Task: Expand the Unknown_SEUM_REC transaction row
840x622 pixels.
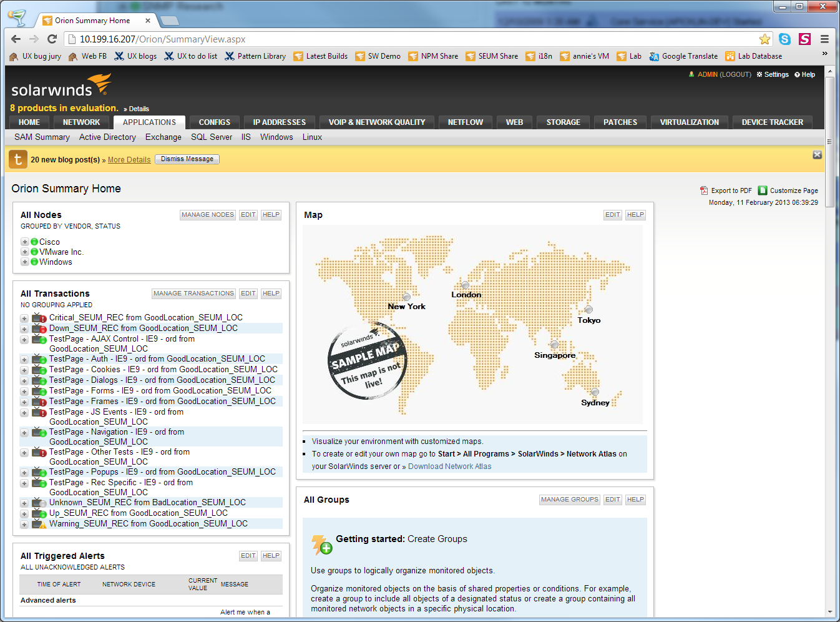Action: click(x=24, y=503)
